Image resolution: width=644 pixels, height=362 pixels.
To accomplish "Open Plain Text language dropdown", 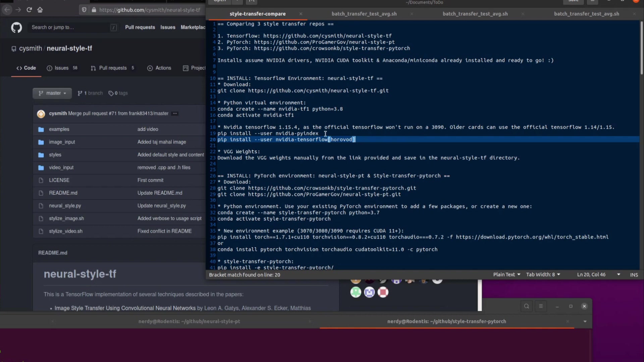I will click(x=506, y=275).
